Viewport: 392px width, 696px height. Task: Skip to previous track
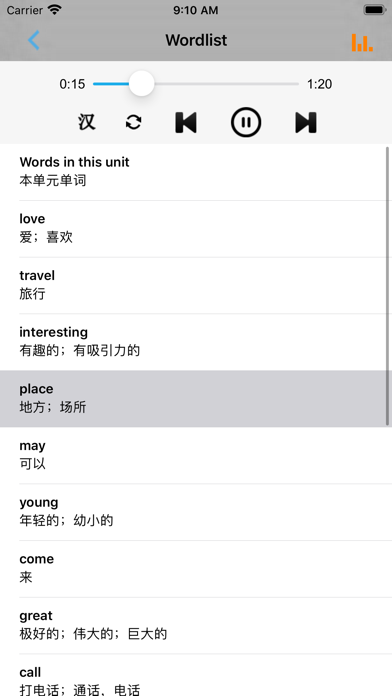186,122
